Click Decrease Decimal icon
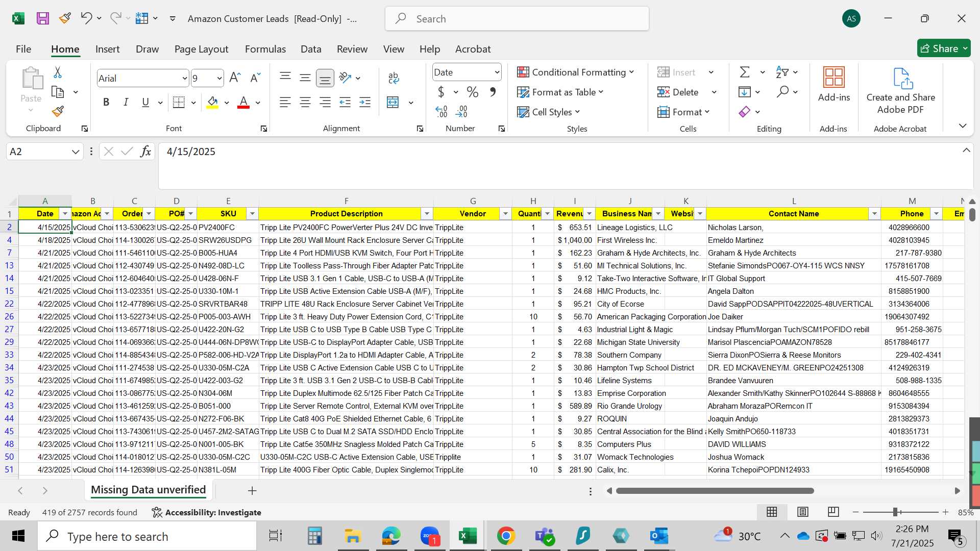This screenshot has height=551, width=980. tap(461, 111)
